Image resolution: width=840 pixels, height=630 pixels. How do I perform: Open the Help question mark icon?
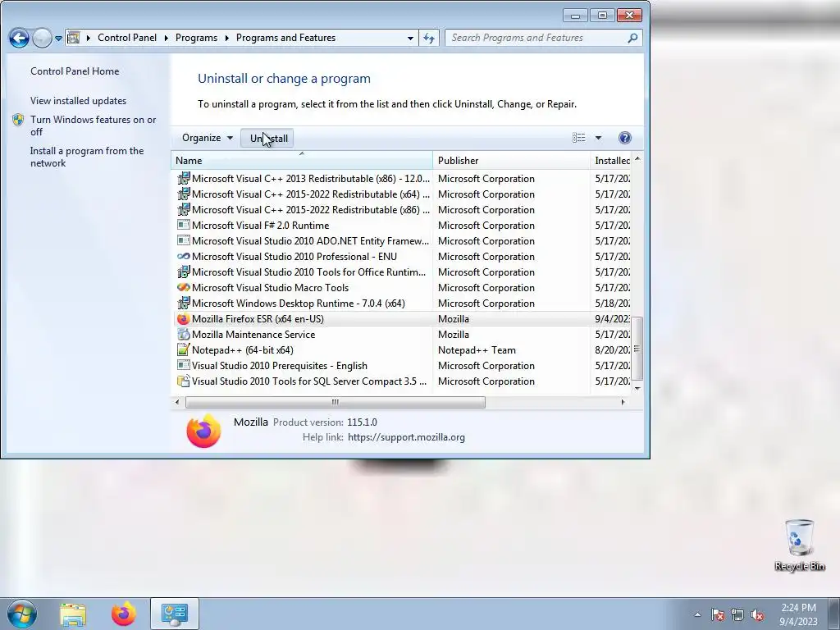624,138
